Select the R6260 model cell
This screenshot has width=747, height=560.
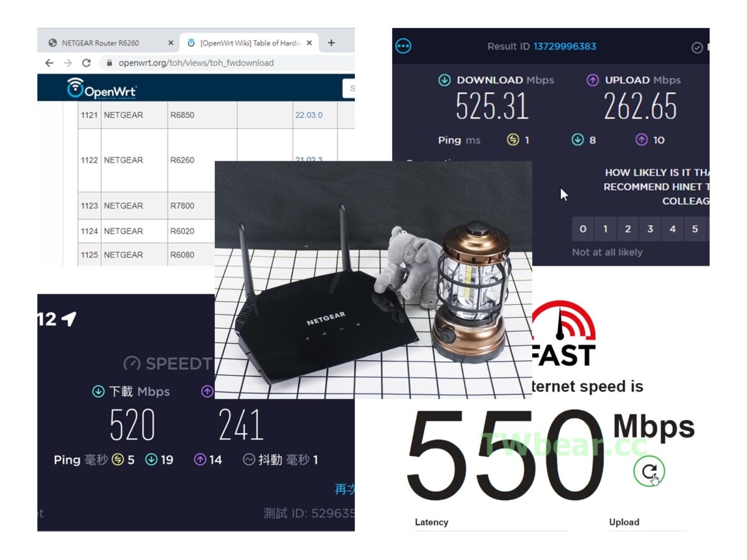click(202, 160)
